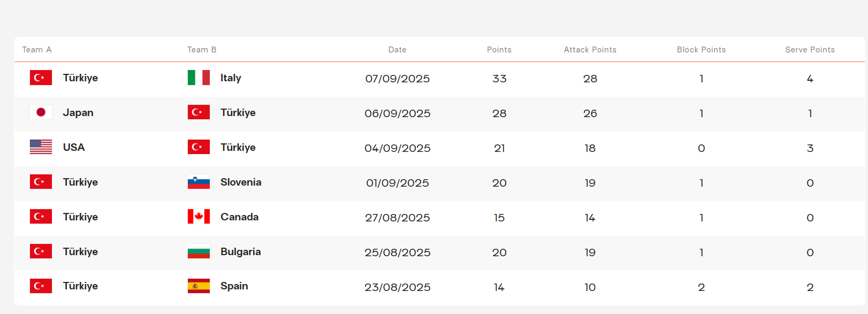Click the Serve Points column header
The height and width of the screenshot is (314, 868).
810,50
